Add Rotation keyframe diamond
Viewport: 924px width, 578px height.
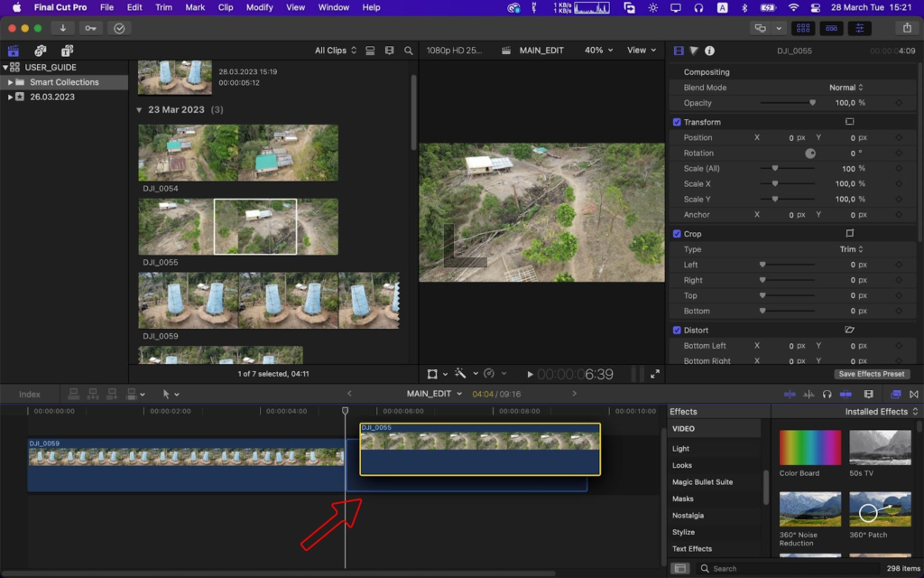(899, 153)
